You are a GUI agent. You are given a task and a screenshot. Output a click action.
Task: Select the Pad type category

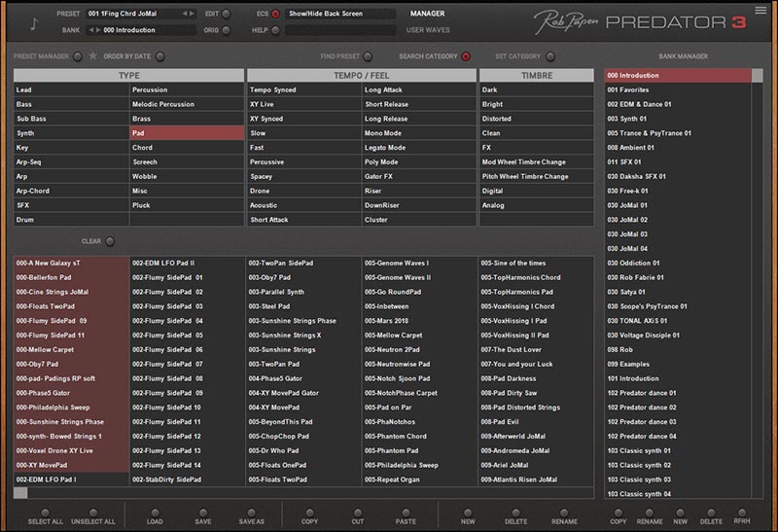tap(187, 133)
